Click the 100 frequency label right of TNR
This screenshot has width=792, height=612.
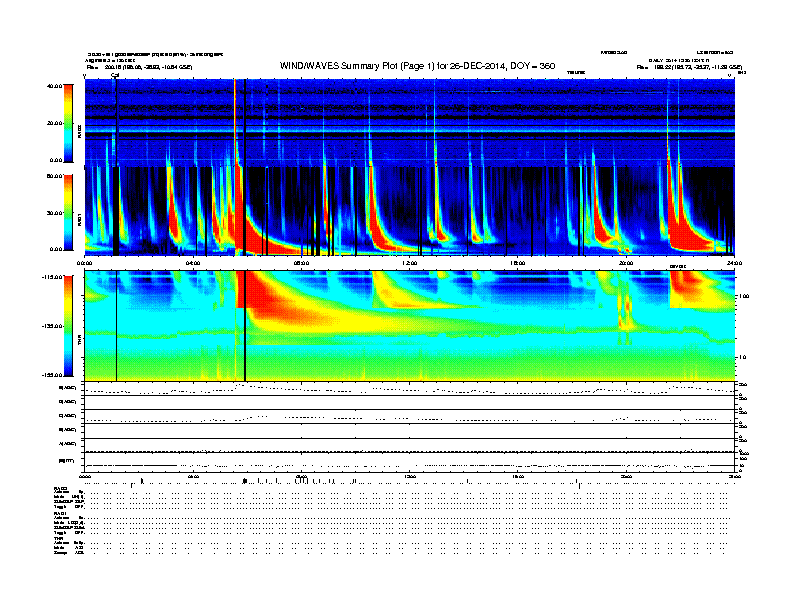[x=745, y=296]
